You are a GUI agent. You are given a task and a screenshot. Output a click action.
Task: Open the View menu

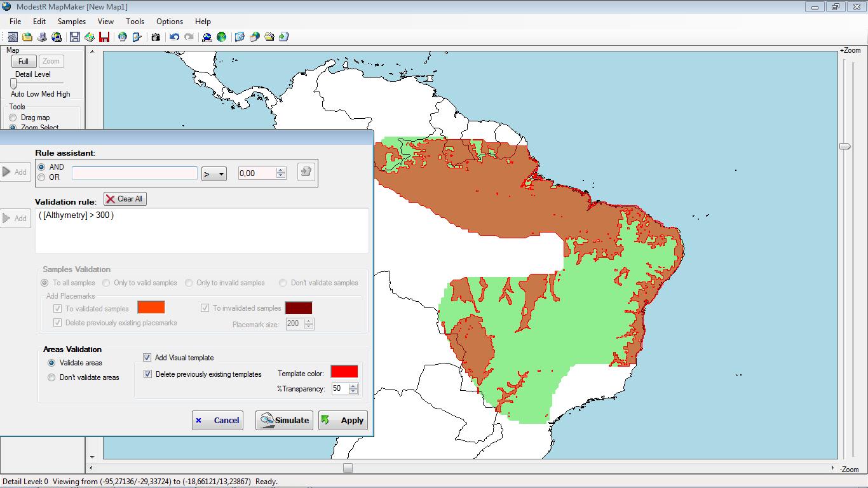click(105, 21)
